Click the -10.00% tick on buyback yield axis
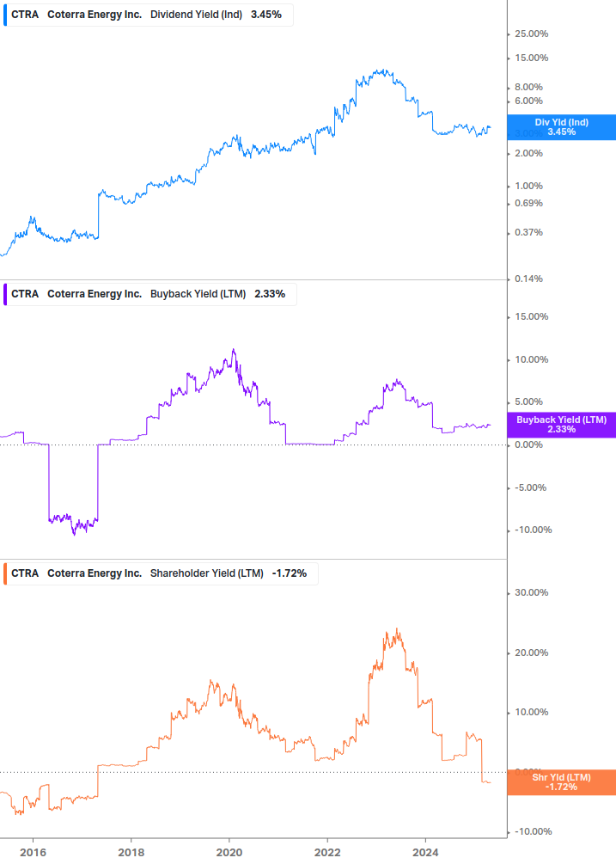This screenshot has height=864, width=616. [533, 530]
